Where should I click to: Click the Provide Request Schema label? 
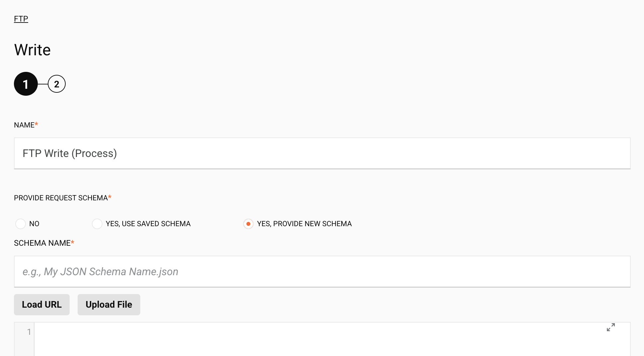[x=61, y=198]
